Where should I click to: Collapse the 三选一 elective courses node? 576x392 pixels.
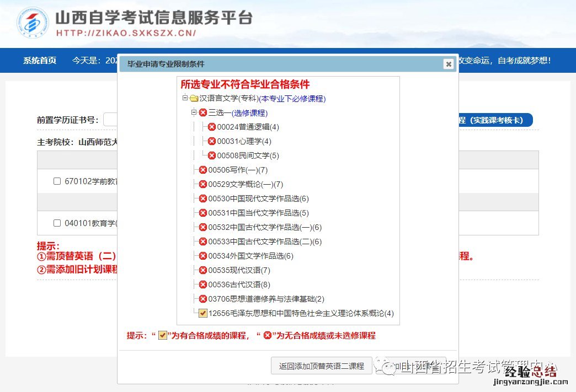[194, 112]
